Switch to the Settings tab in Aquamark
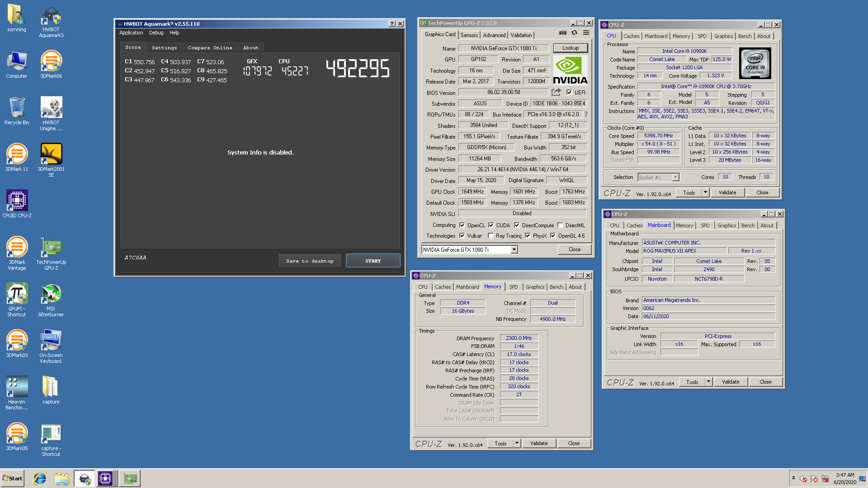This screenshot has height=488, width=868. 165,47
